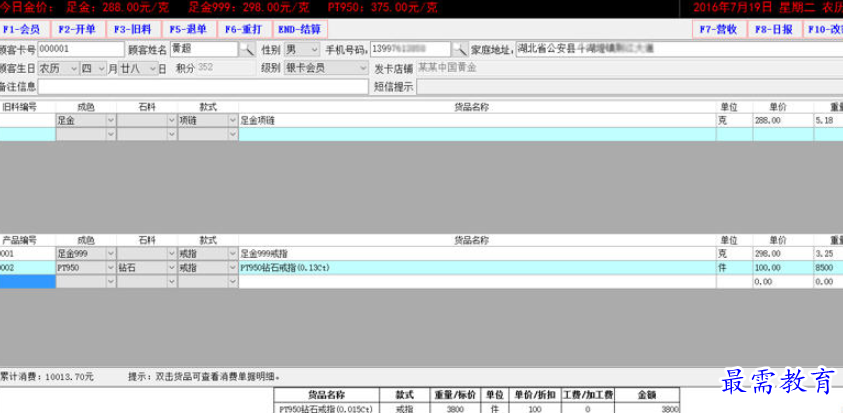Click END-结算 to settle the bill

299,30
